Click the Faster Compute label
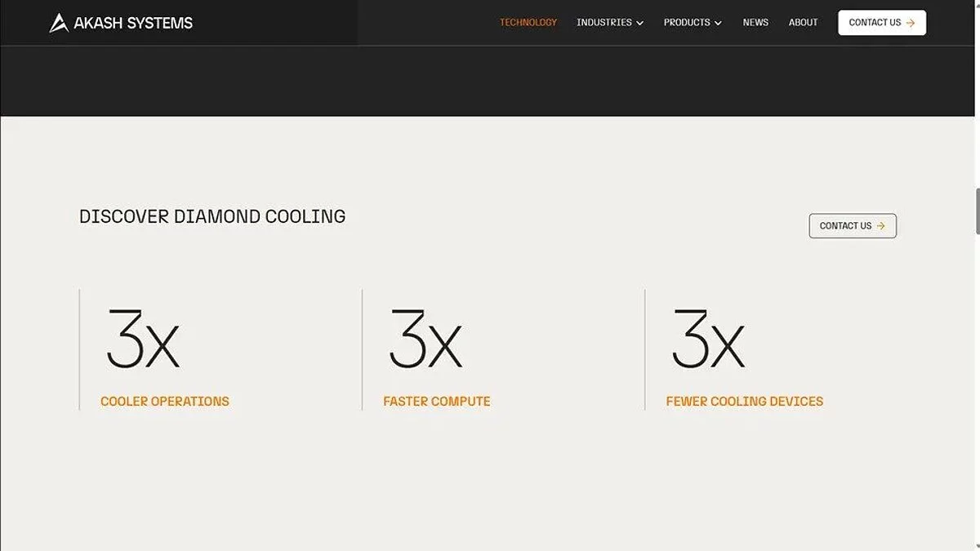The image size is (980, 551). 437,402
